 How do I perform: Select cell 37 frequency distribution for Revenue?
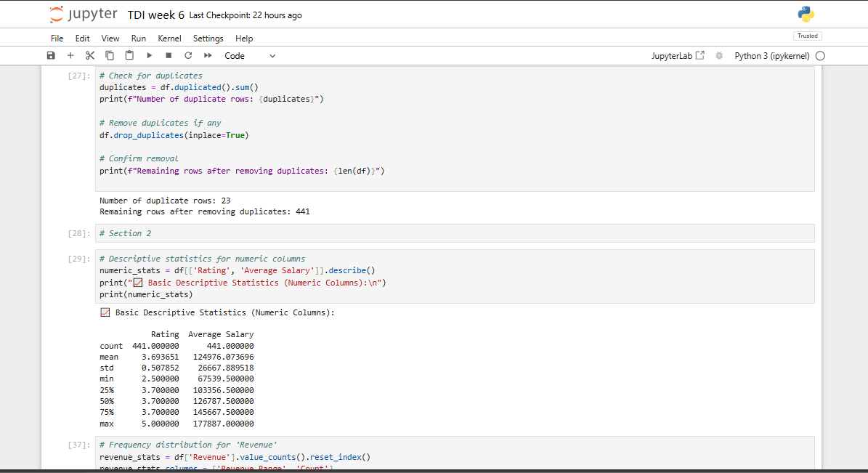[x=455, y=453]
